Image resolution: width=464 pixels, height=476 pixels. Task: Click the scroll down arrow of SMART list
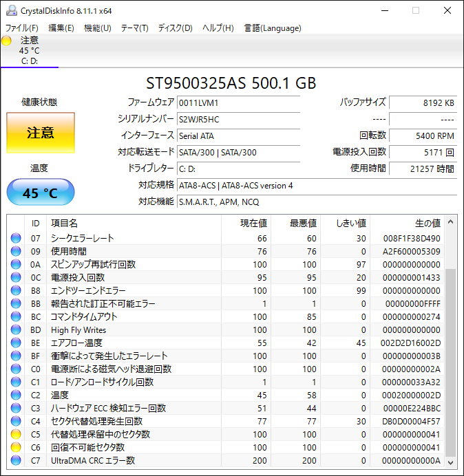[451, 462]
